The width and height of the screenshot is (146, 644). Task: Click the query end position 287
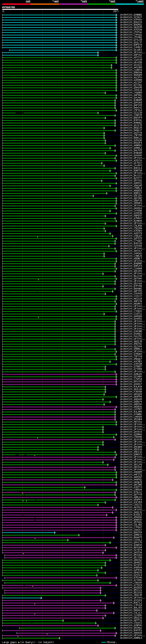pyautogui.click(x=115, y=11)
